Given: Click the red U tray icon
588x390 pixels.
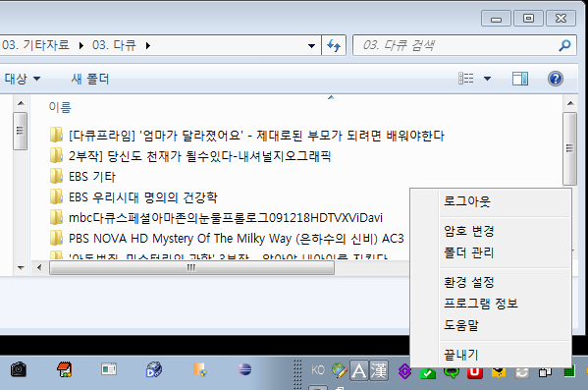Looking at the screenshot, I should click(x=475, y=372).
